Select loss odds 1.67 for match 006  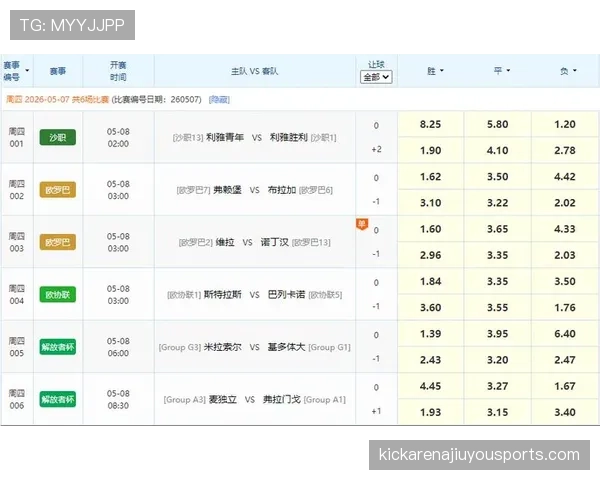click(565, 387)
